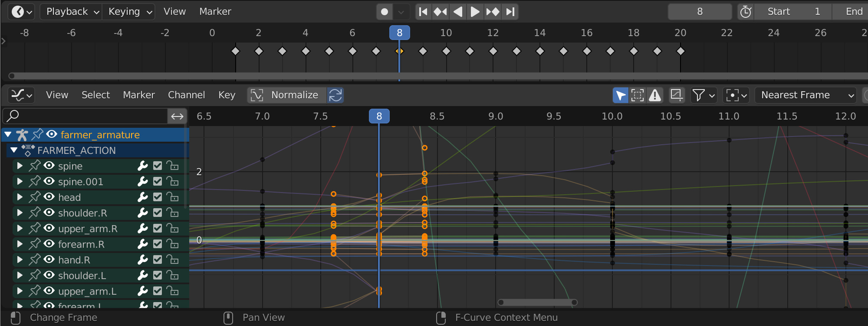Select the keyframe diamond at frame 10

pos(446,51)
